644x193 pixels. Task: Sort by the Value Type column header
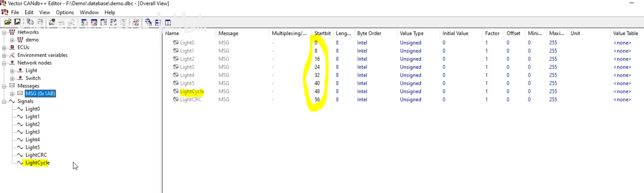[x=419, y=33]
